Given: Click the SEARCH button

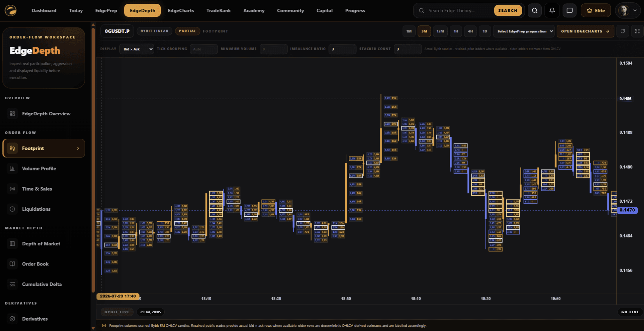Looking at the screenshot, I should pos(508,10).
